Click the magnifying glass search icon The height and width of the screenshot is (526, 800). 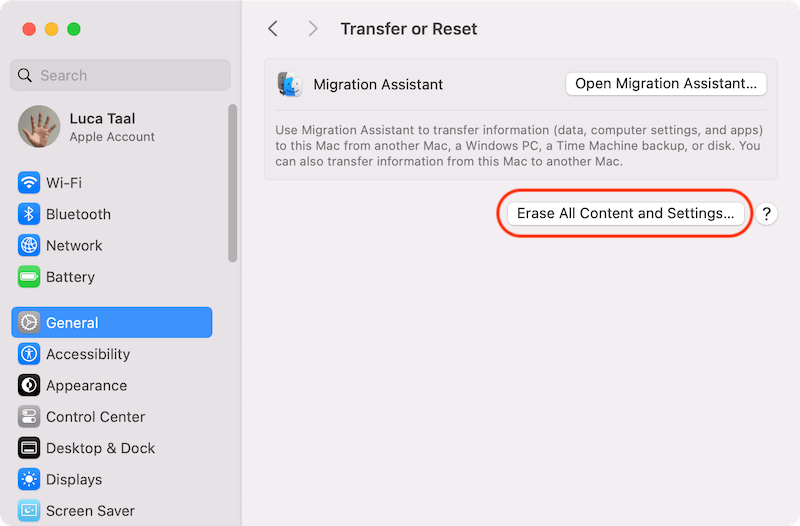coord(24,76)
